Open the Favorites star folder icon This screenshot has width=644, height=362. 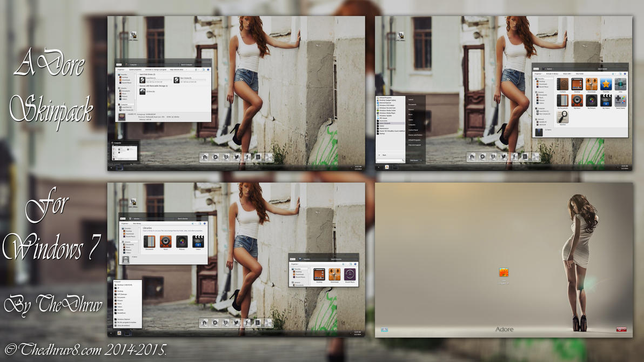606,84
